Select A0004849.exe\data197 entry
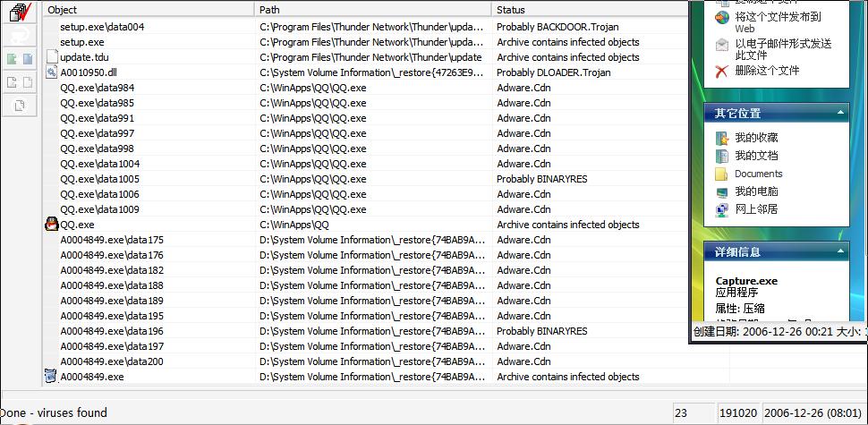This screenshot has width=868, height=425. (112, 346)
